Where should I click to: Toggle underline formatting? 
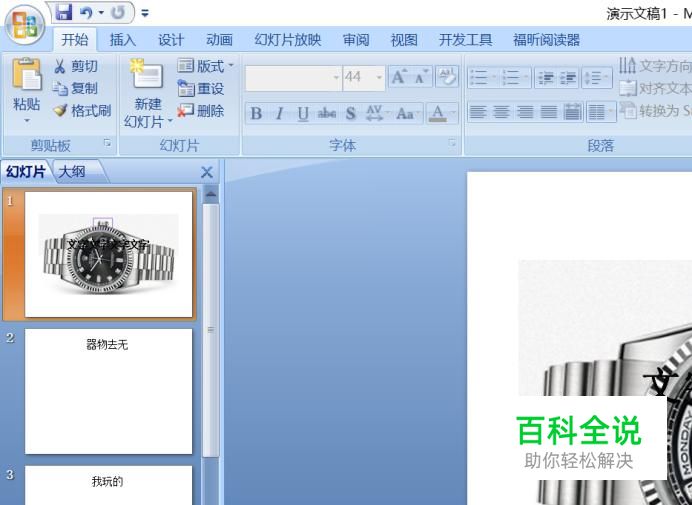pyautogui.click(x=303, y=113)
